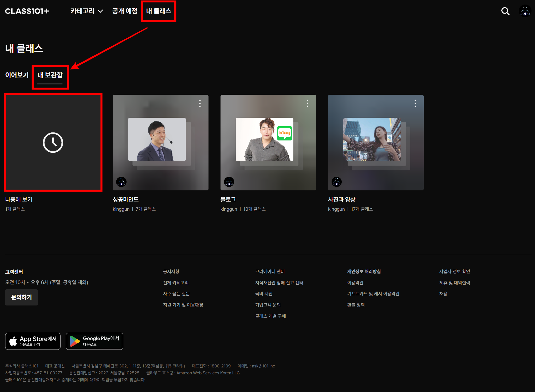
Task: Click creator avatar on 사진과 영상 card
Action: pyautogui.click(x=337, y=182)
